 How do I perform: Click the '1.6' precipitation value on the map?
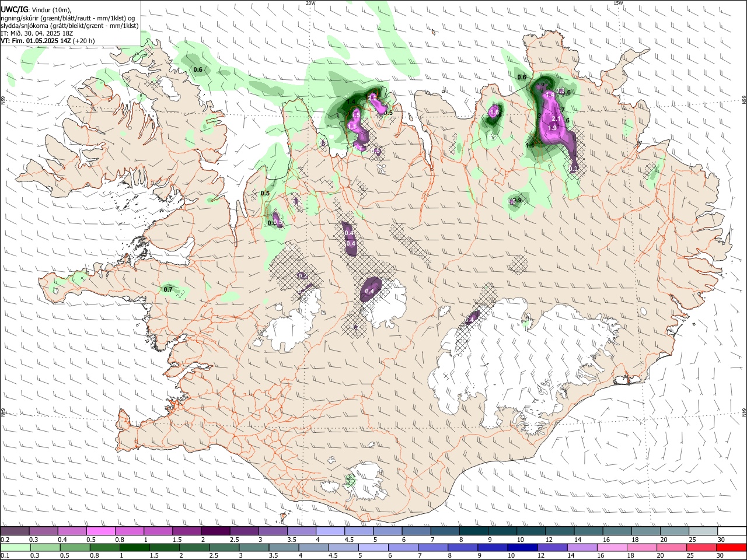(x=494, y=112)
